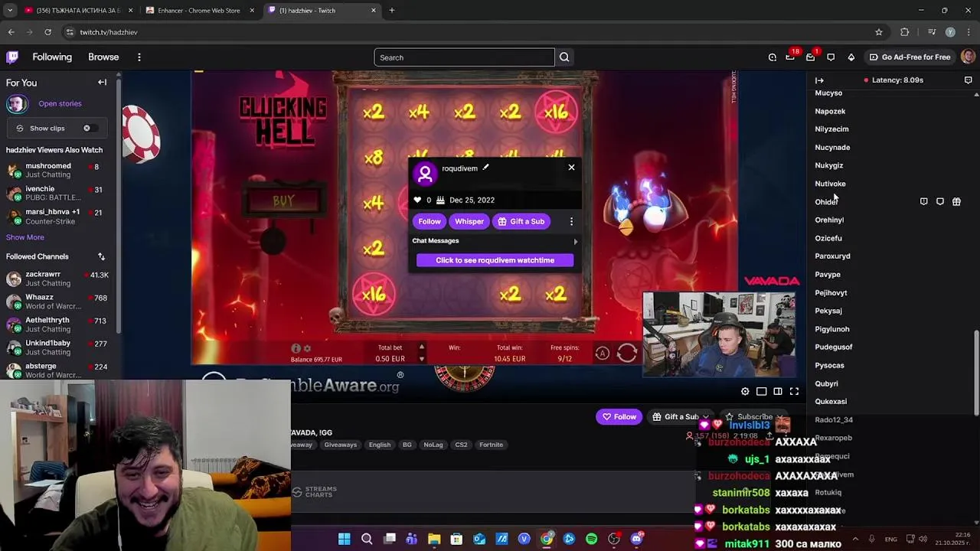
Task: Focus the Twitch search field
Action: pyautogui.click(x=464, y=57)
